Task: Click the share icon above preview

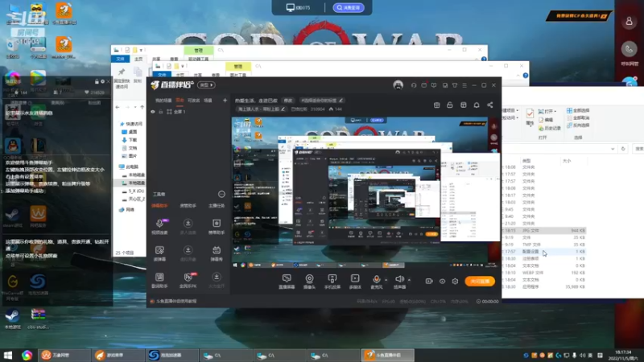Action: (x=490, y=105)
